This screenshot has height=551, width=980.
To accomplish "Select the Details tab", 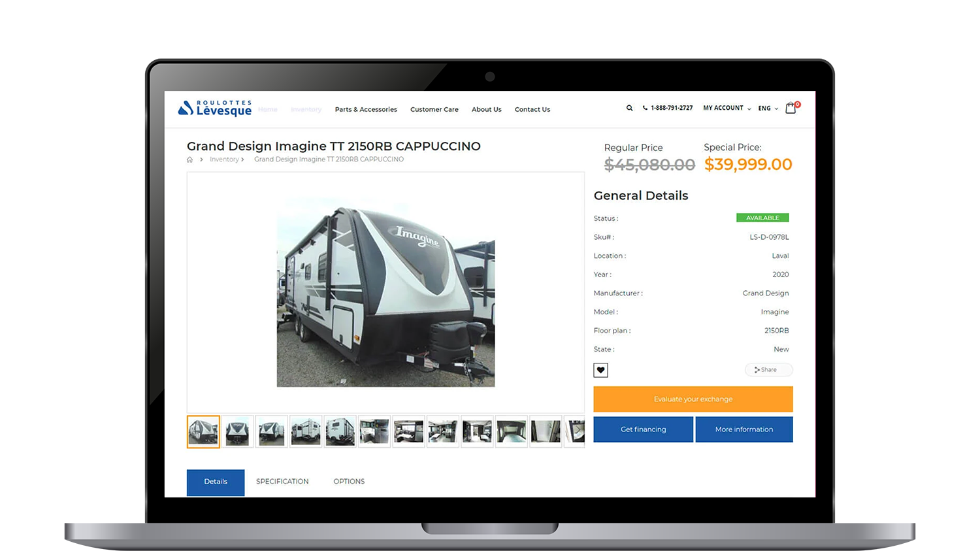I will click(x=216, y=482).
